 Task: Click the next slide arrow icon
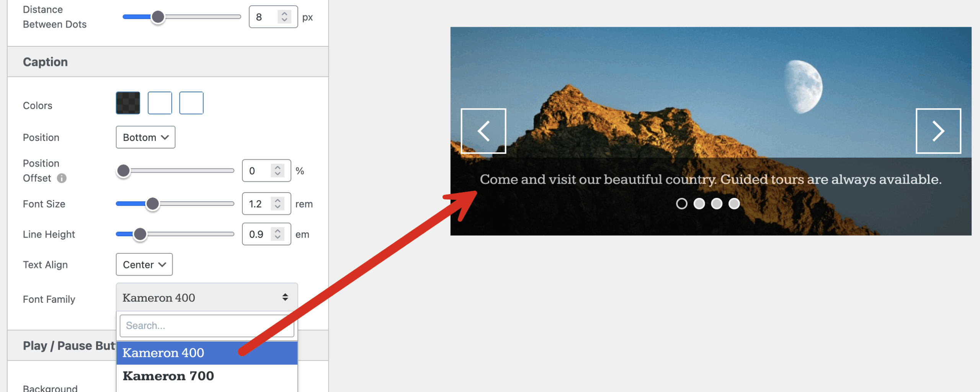pos(938,131)
